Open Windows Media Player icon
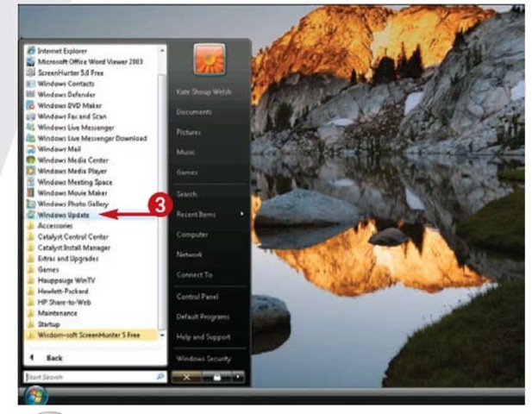 [x=31, y=171]
